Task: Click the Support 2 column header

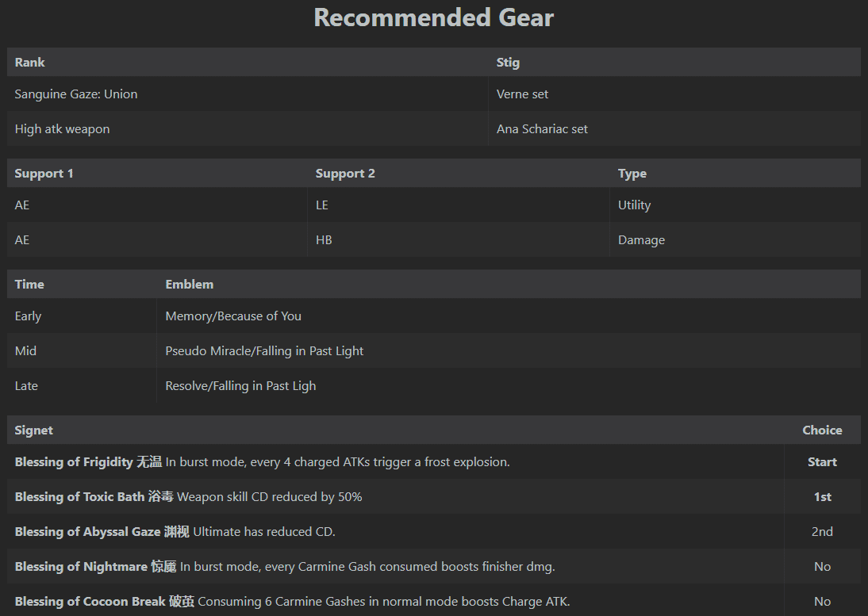Action: (345, 174)
